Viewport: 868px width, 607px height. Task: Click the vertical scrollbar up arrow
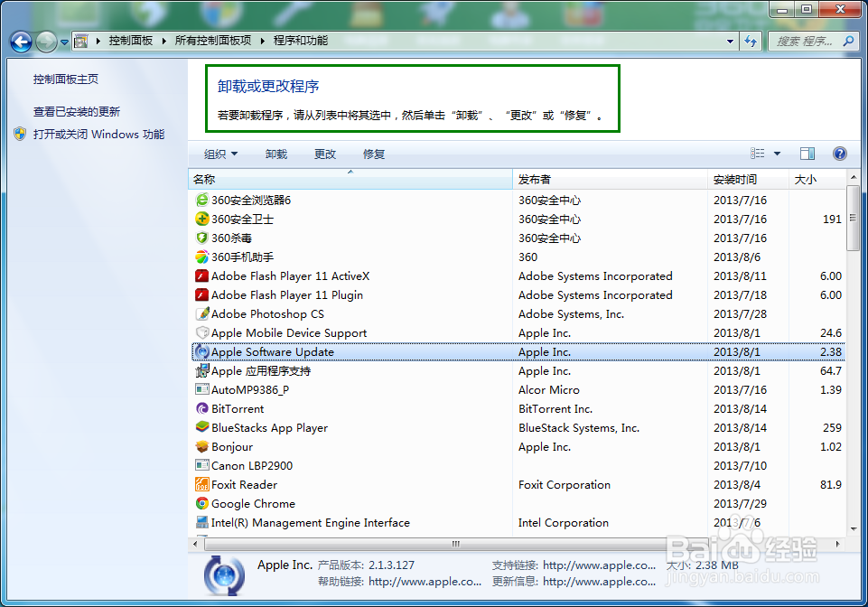pos(853,177)
